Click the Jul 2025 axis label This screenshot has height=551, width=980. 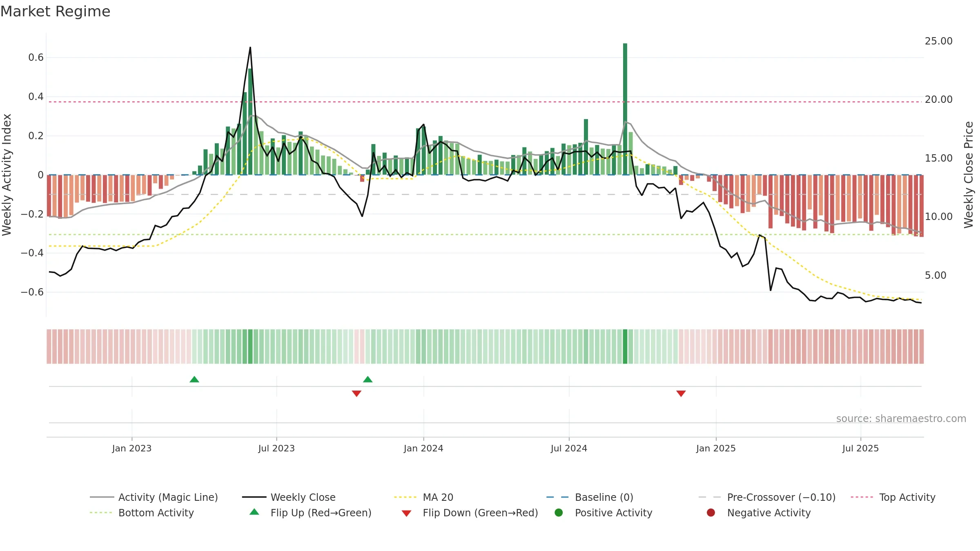coord(860,448)
